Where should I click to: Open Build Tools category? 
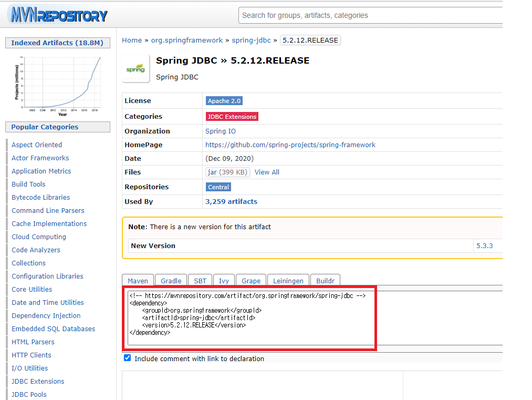(x=28, y=184)
